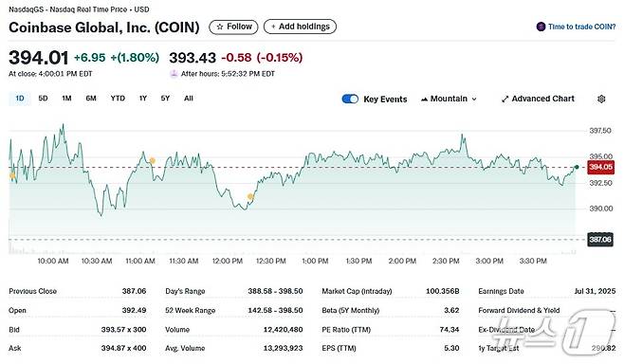624x364 pixels.
Task: Click the 390.00 price axis label
Action: click(x=600, y=209)
